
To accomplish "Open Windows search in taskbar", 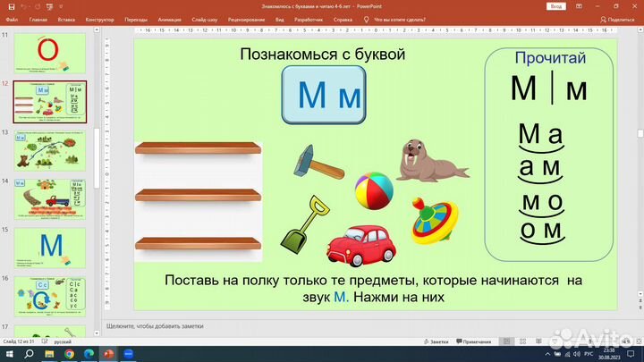I will pos(29,354).
